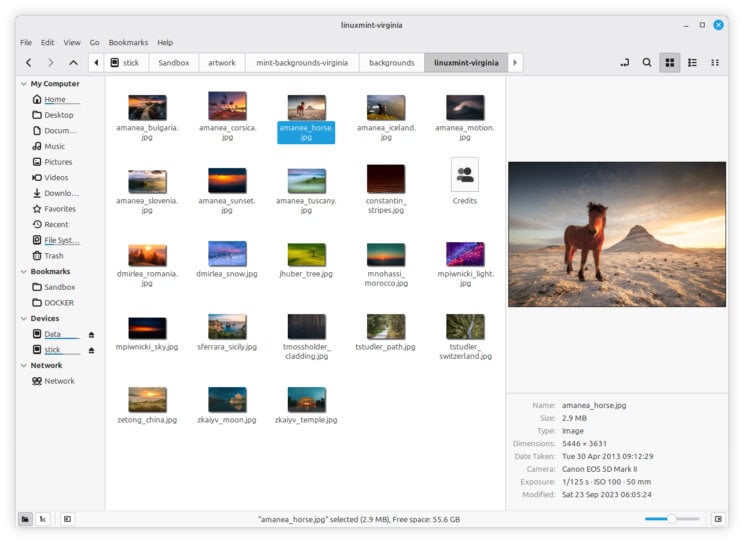Collapse the Network section
This screenshot has width=744, height=543.
[x=24, y=365]
